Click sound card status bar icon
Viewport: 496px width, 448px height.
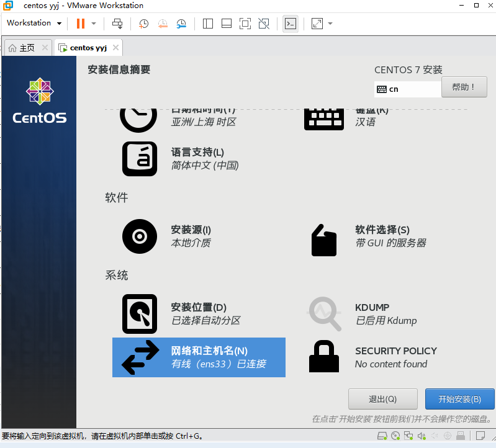tap(422, 436)
